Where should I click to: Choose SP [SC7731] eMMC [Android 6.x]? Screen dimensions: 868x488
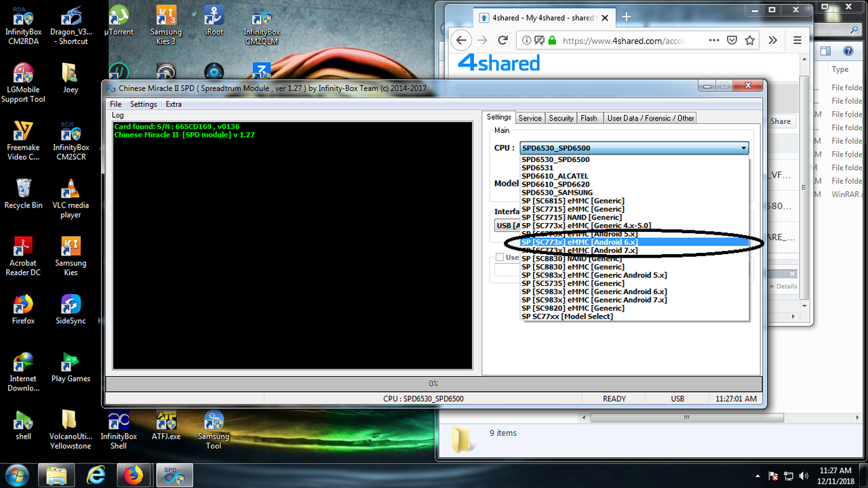pos(635,242)
